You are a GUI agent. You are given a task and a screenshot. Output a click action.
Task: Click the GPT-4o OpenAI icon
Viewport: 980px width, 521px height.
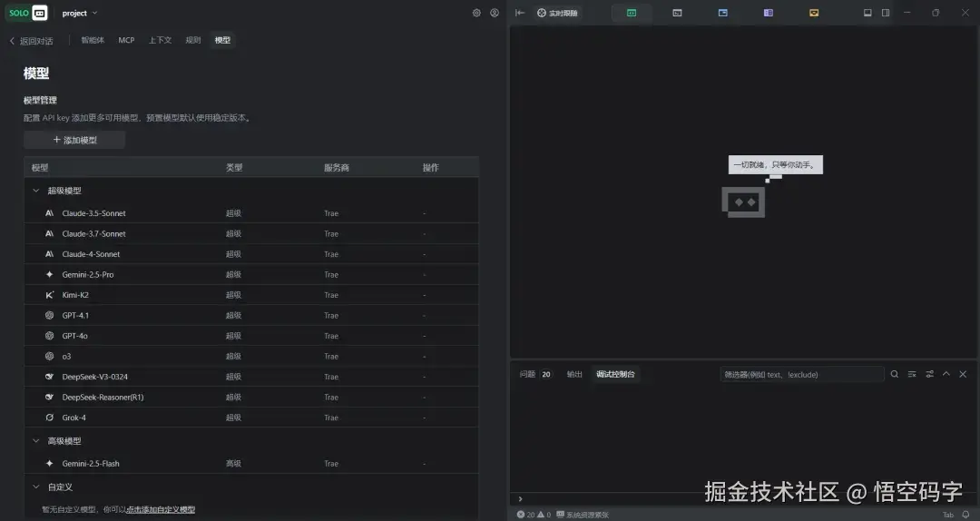tap(49, 336)
